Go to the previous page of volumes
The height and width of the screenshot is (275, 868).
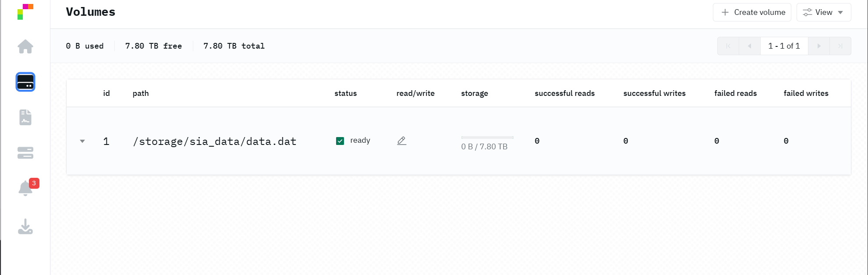[x=750, y=46]
